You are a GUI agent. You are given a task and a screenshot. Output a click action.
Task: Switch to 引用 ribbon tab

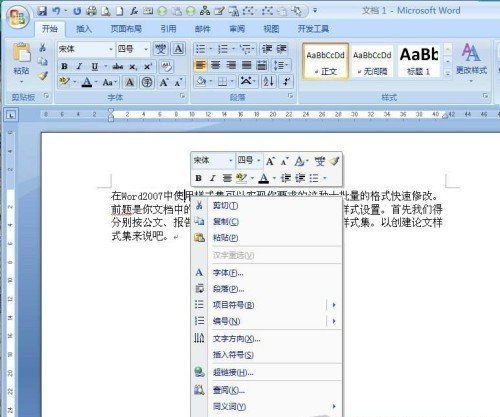pos(168,29)
